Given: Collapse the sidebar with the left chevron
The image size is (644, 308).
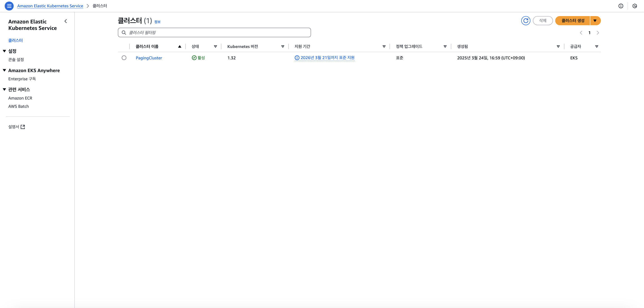Looking at the screenshot, I should [66, 21].
